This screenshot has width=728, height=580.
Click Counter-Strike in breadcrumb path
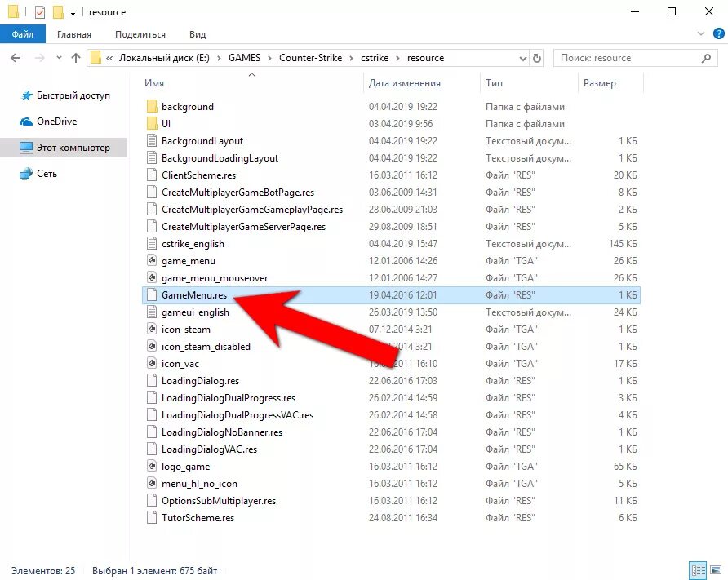click(310, 58)
